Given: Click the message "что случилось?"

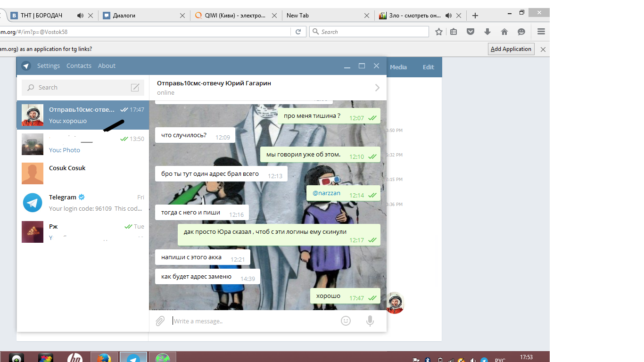Looking at the screenshot, I should point(195,135).
